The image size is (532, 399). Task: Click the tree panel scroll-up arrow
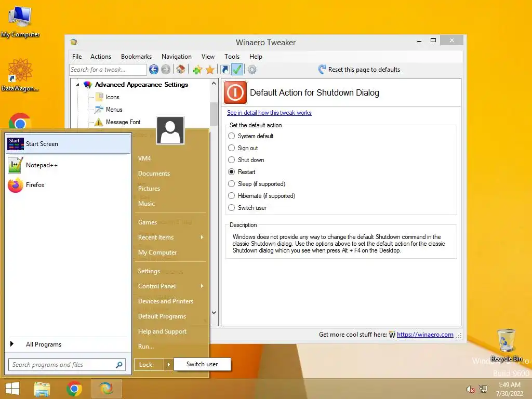pyautogui.click(x=214, y=84)
